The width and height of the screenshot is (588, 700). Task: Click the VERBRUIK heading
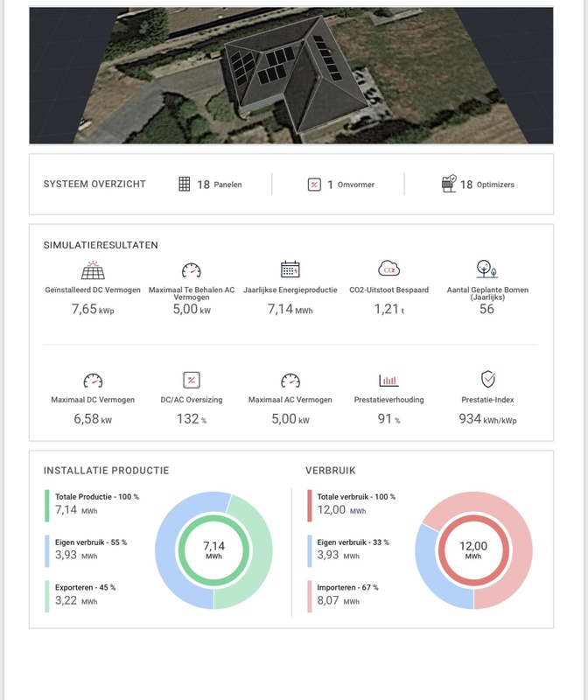331,471
